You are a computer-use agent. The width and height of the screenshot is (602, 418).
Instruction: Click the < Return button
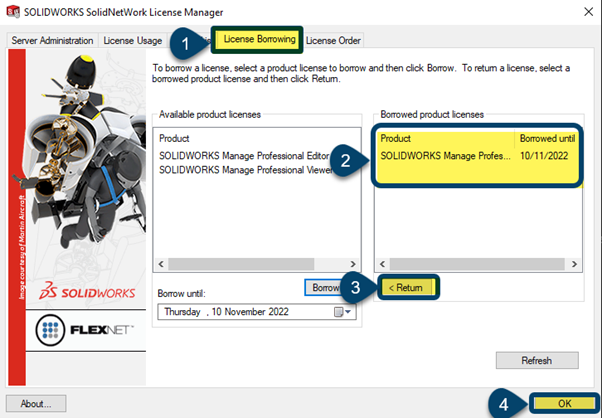click(407, 287)
